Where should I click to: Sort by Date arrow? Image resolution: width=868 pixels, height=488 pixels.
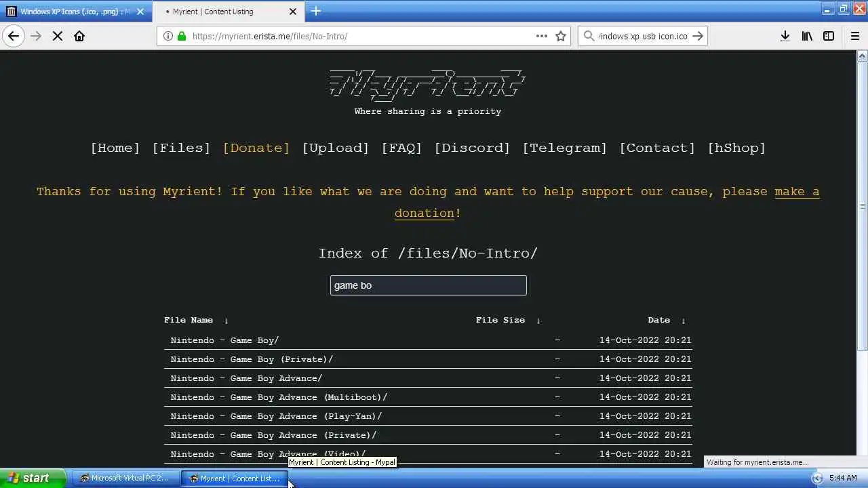coord(684,321)
